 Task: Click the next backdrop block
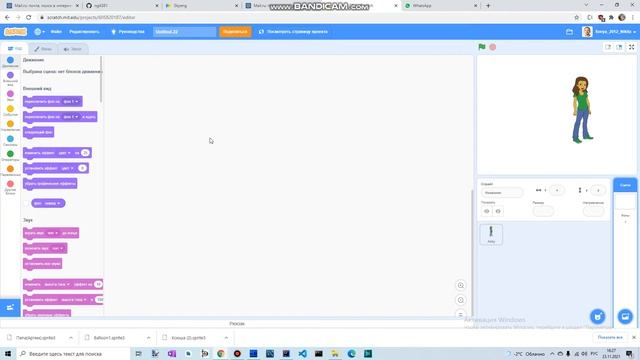tap(39, 132)
